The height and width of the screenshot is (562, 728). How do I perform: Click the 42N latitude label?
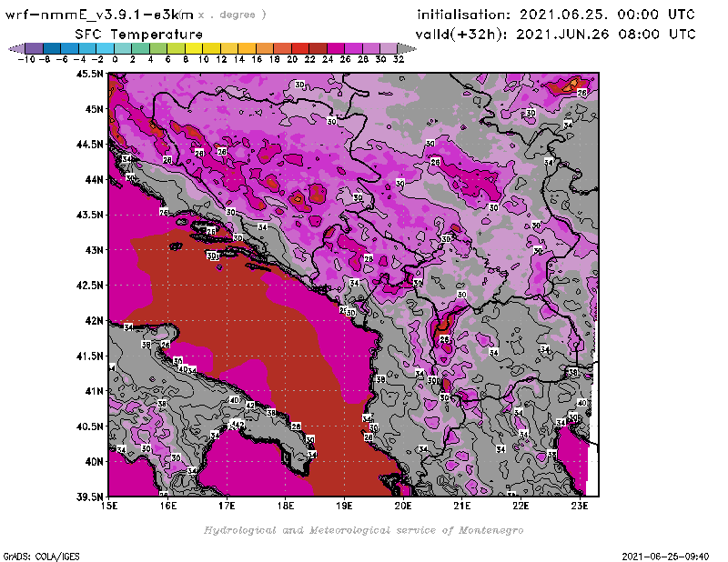coord(94,321)
